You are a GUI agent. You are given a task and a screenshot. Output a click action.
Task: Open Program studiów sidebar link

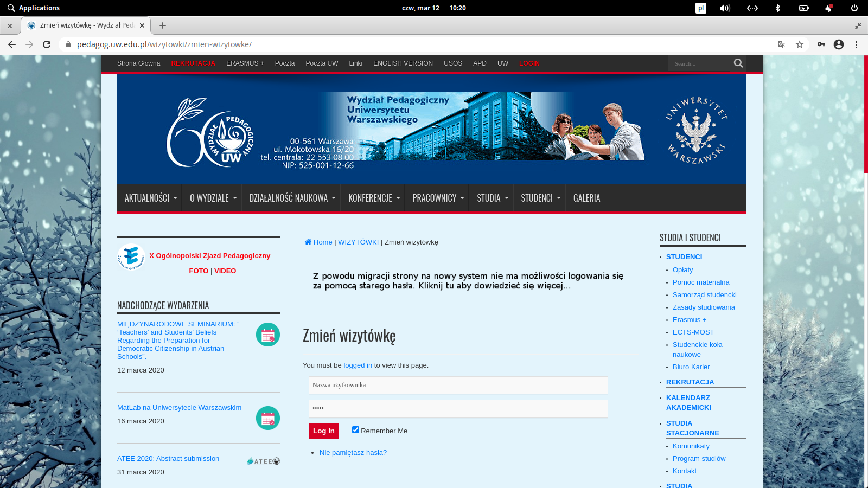[x=699, y=459]
